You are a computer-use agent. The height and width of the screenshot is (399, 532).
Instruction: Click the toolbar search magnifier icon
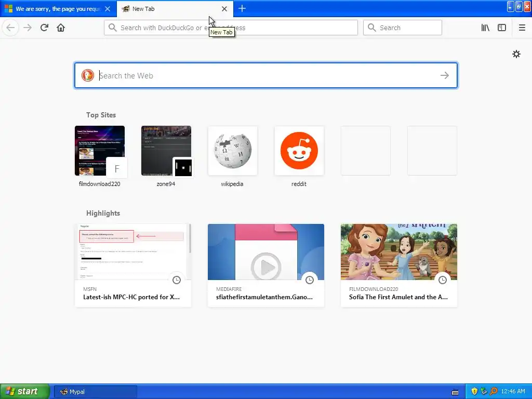372,28
